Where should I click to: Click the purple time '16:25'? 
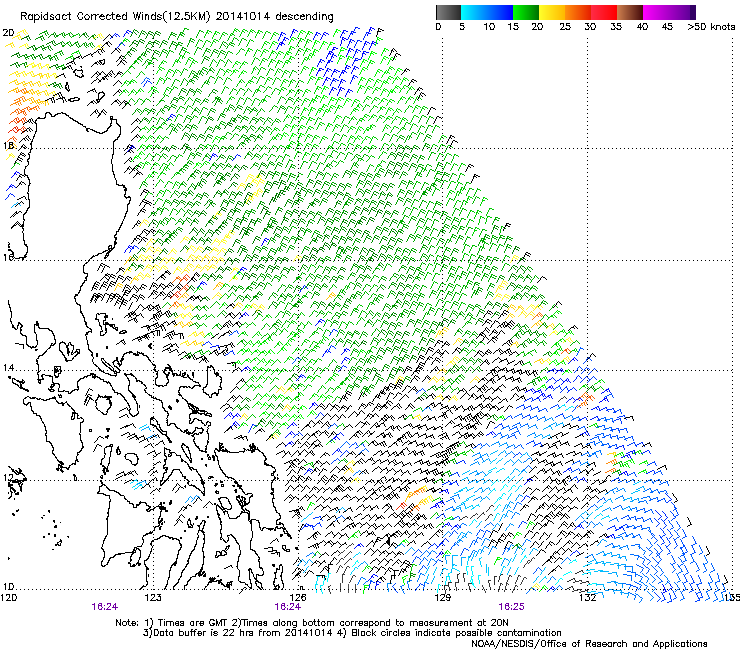coord(511,607)
